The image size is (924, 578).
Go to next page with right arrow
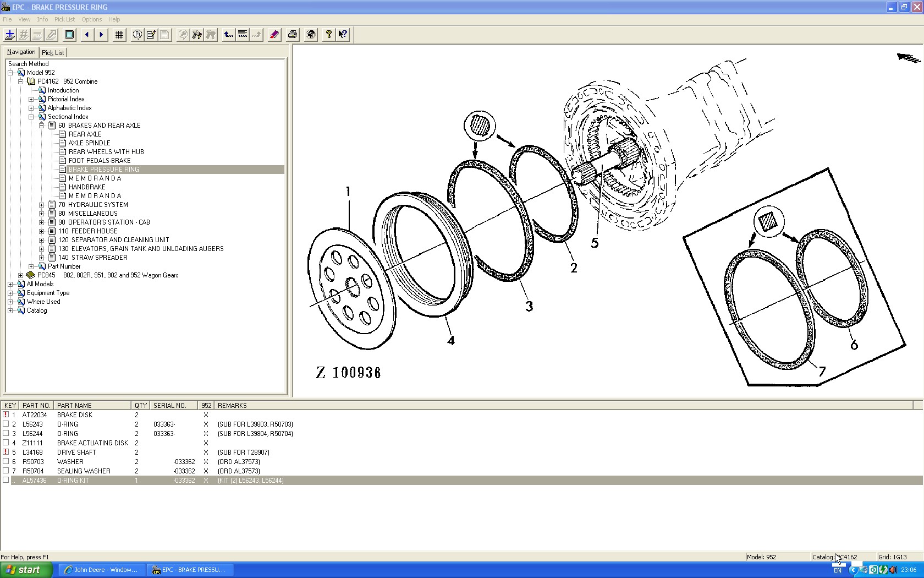(101, 35)
